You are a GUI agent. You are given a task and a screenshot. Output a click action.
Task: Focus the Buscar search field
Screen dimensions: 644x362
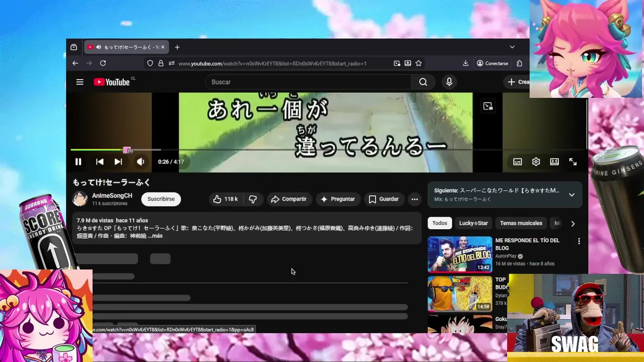point(308,82)
